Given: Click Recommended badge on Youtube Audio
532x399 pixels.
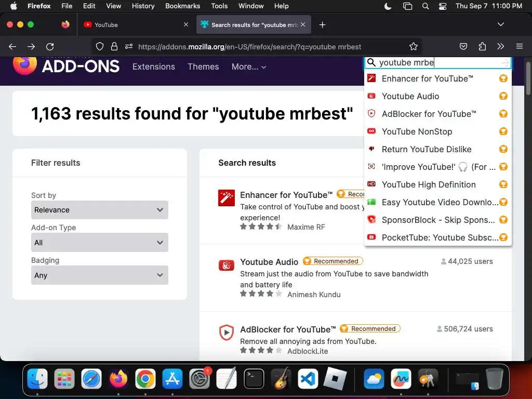Looking at the screenshot, I should pos(333,261).
